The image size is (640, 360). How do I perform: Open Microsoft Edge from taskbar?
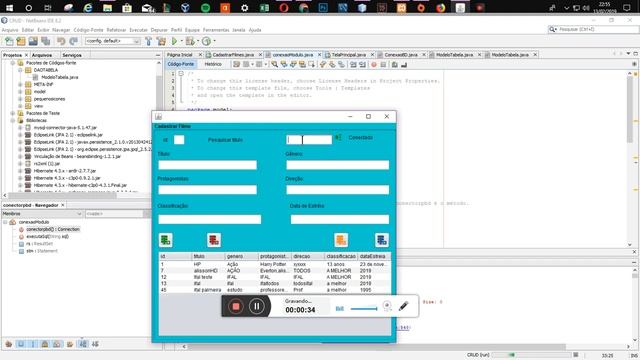88,7
